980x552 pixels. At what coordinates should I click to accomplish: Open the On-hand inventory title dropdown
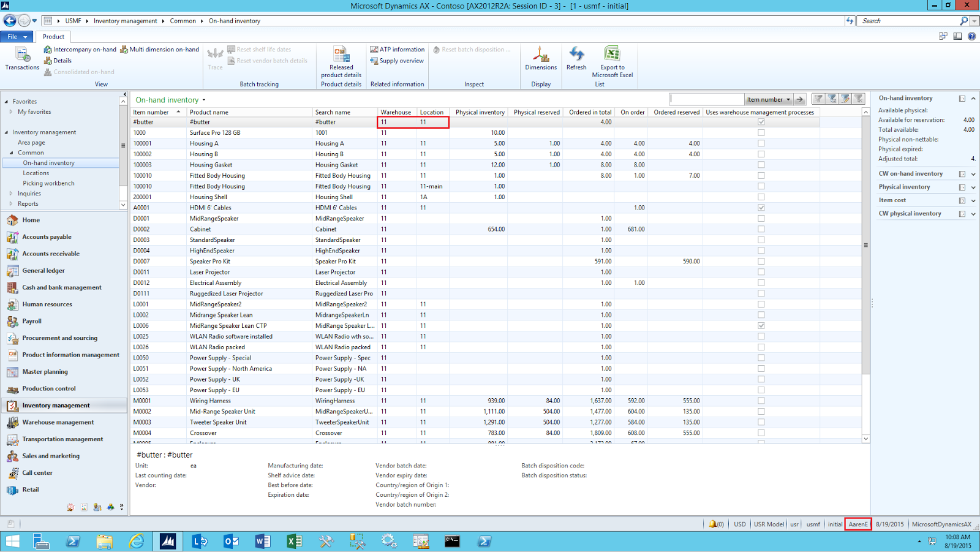204,100
